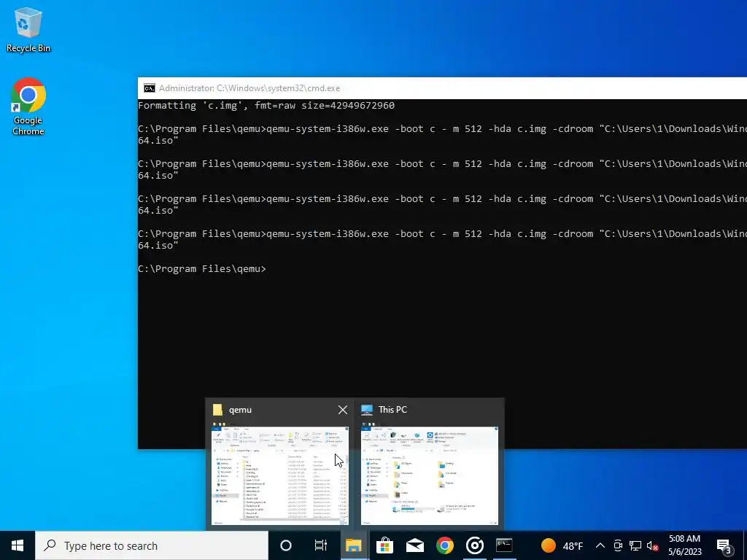Viewport: 747px width, 560px height.
Task: Click the Meet Now tray icon
Action: click(618, 545)
